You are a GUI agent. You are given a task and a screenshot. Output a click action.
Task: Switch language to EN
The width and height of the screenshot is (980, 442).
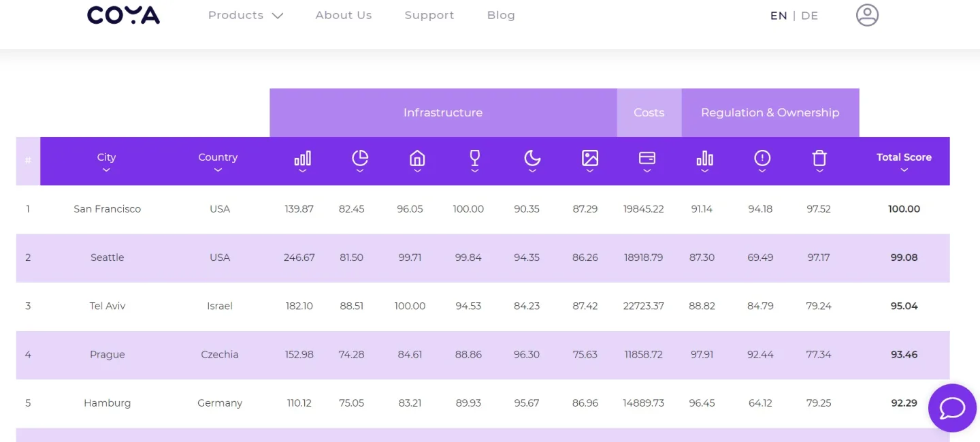[779, 16]
